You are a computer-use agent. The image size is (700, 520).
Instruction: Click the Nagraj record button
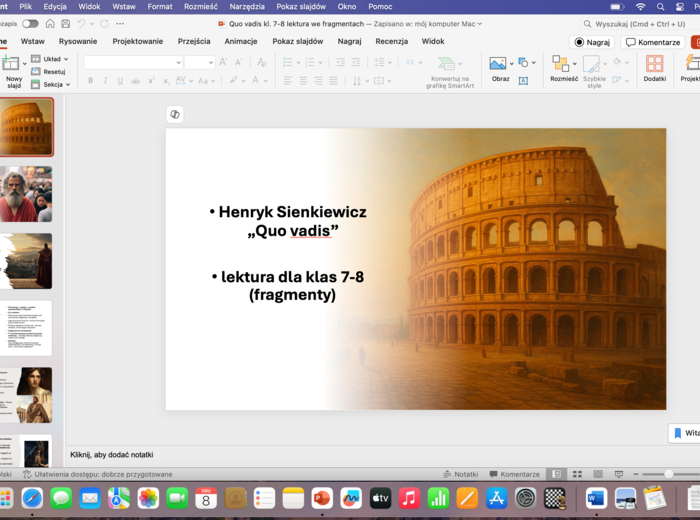pos(592,42)
